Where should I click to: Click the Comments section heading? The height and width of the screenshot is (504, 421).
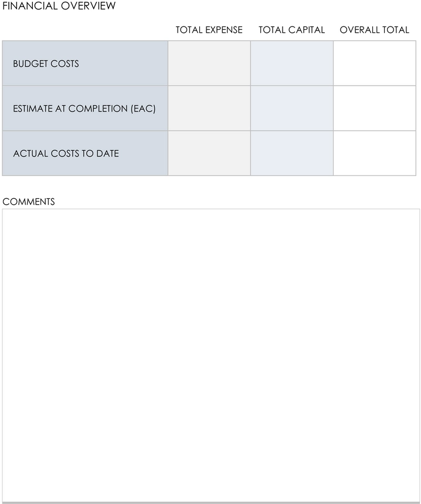pyautogui.click(x=29, y=202)
